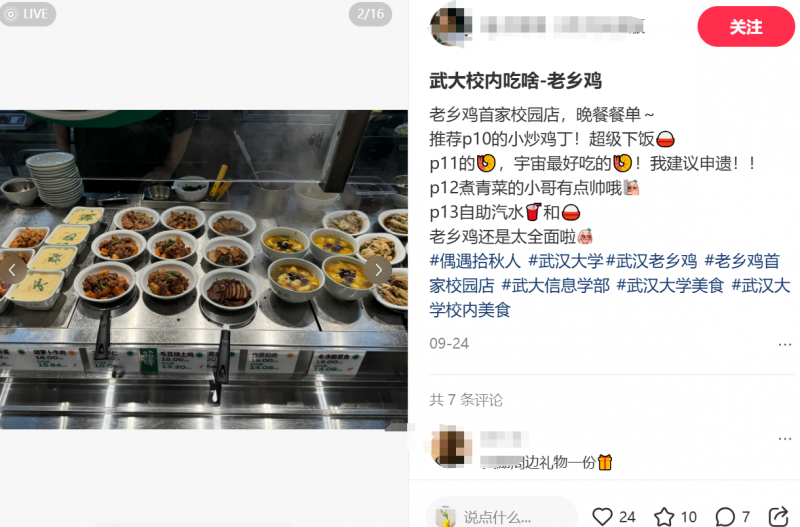Image resolution: width=800 pixels, height=527 pixels.
Task: Open first commenter's avatar
Action: [x=450, y=446]
